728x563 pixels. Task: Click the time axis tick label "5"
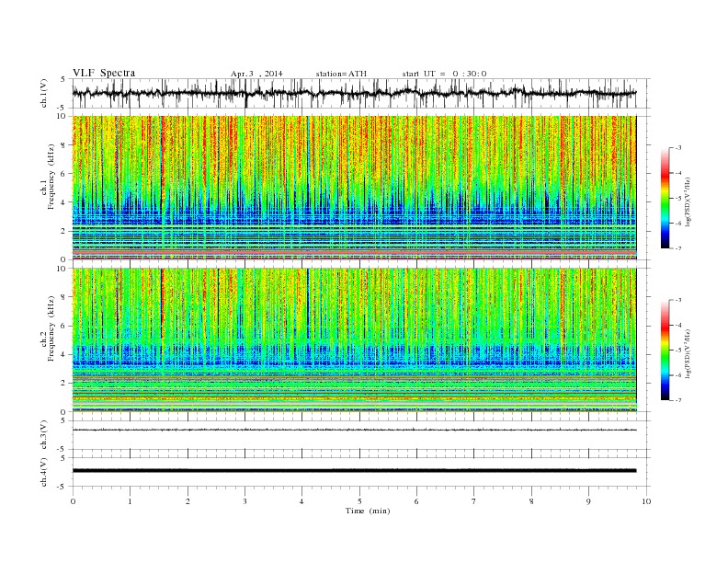tap(359, 501)
